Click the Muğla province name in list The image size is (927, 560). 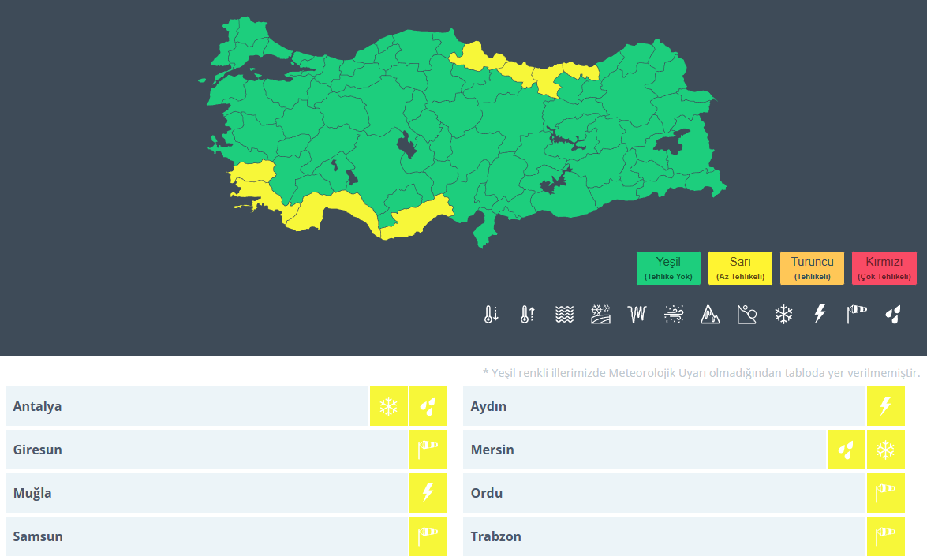tap(32, 494)
